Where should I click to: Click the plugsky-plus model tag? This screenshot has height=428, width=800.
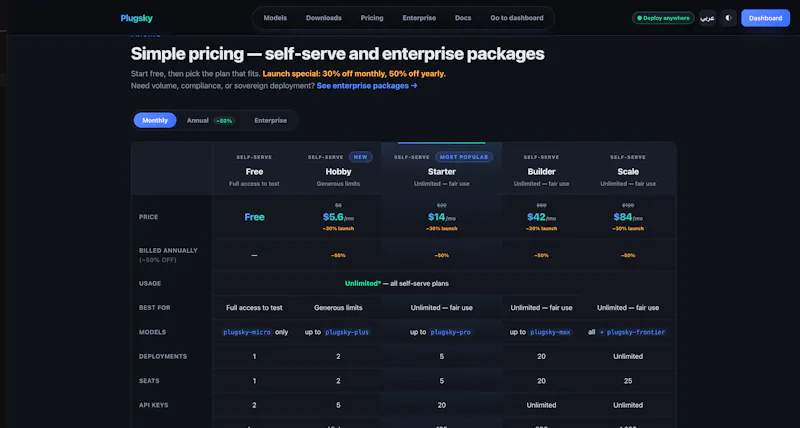tap(347, 332)
